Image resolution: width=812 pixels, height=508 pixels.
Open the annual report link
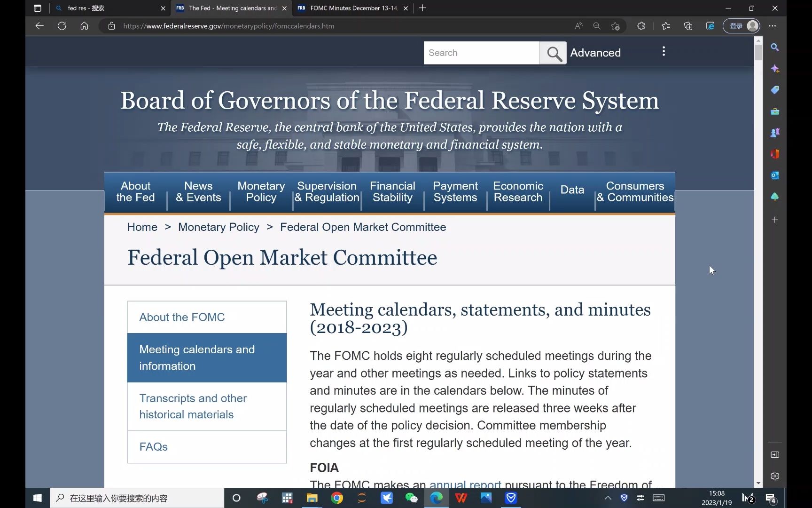465,484
